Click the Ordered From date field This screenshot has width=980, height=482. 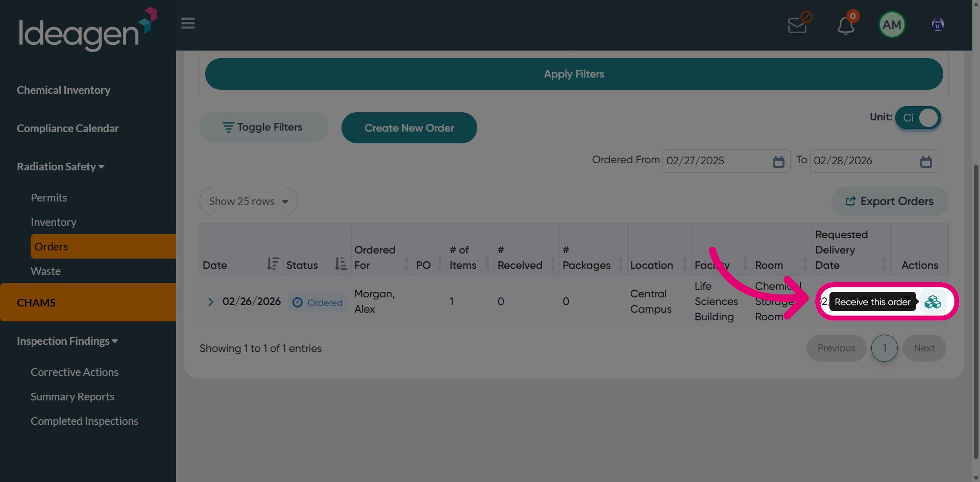[x=726, y=161]
